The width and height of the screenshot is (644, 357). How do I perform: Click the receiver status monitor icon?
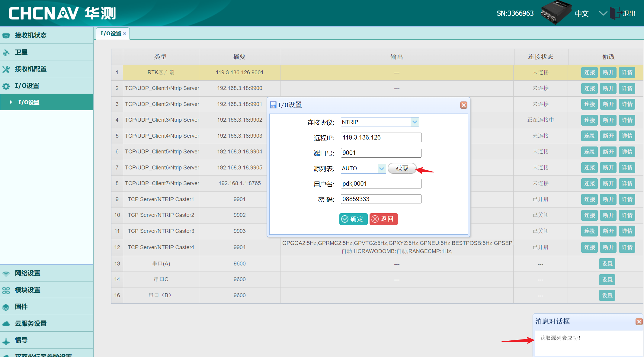click(x=6, y=36)
